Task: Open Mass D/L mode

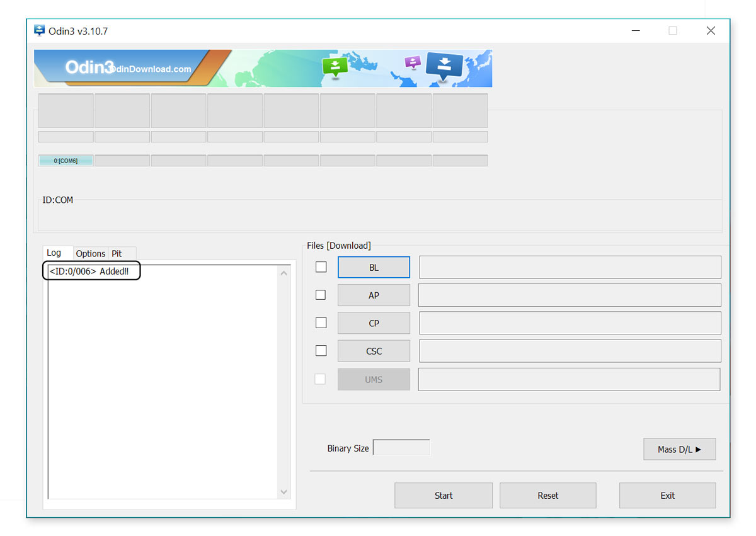Action: (x=679, y=449)
